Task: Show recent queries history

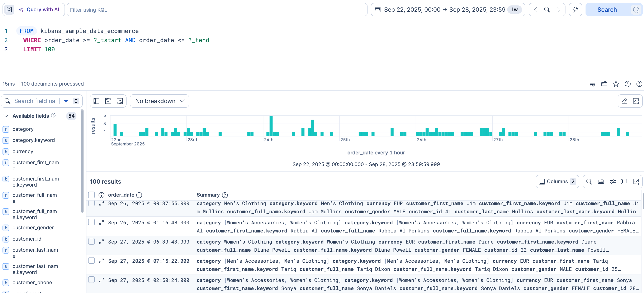Action: click(x=628, y=84)
